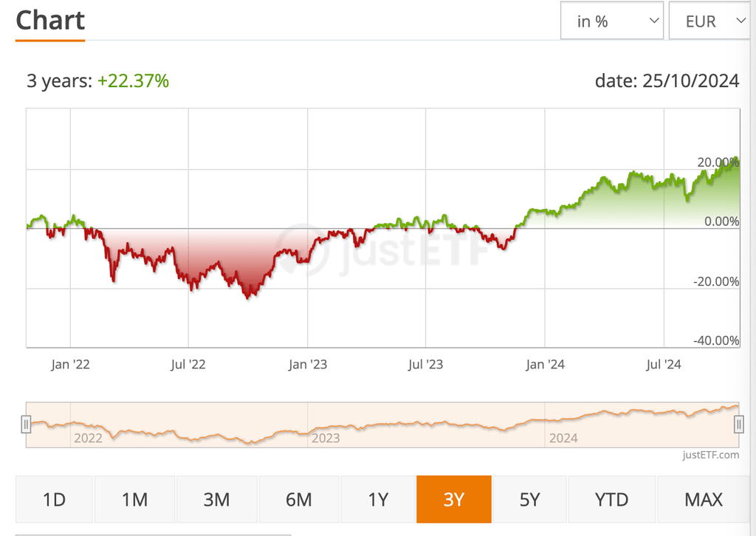Click 2023 in the navigator timeline
756x536 pixels.
click(326, 438)
